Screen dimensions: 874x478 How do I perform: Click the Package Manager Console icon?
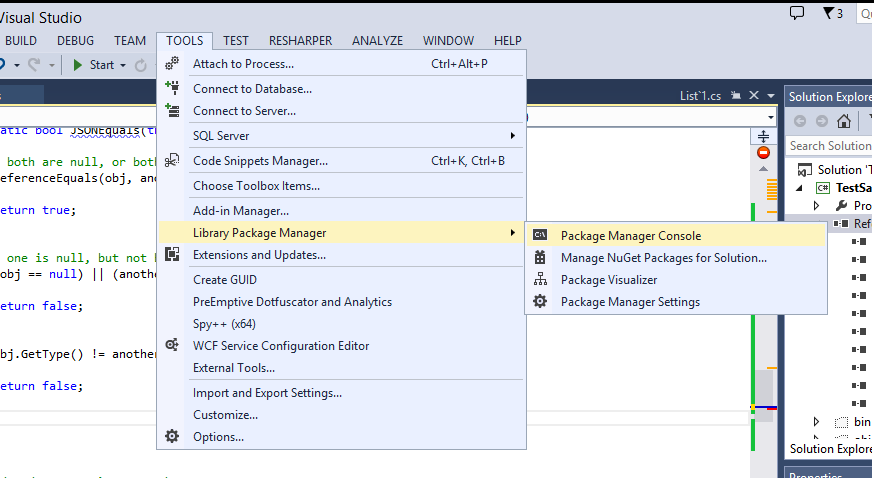(x=540, y=236)
